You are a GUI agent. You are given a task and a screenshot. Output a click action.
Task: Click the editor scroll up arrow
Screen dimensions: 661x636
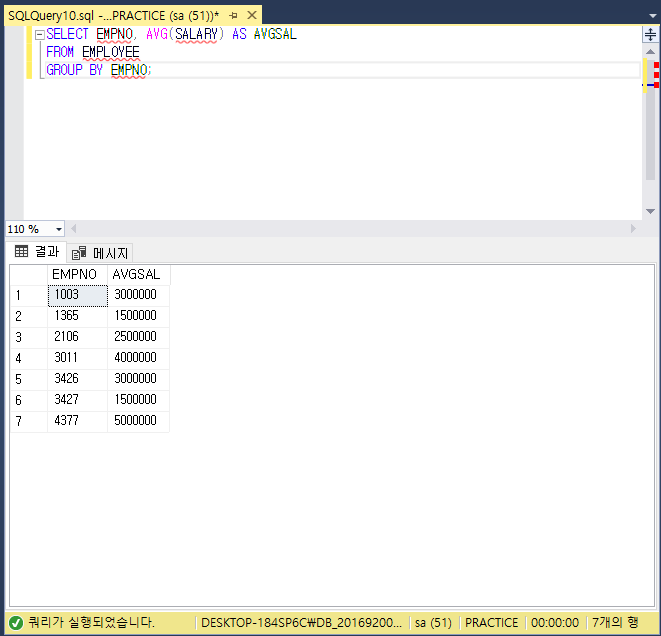click(x=650, y=51)
